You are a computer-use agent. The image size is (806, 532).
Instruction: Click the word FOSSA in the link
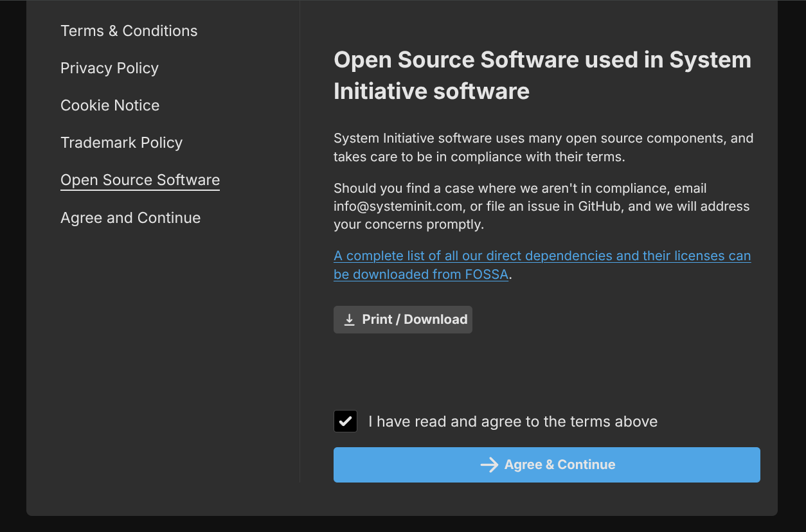[486, 275]
